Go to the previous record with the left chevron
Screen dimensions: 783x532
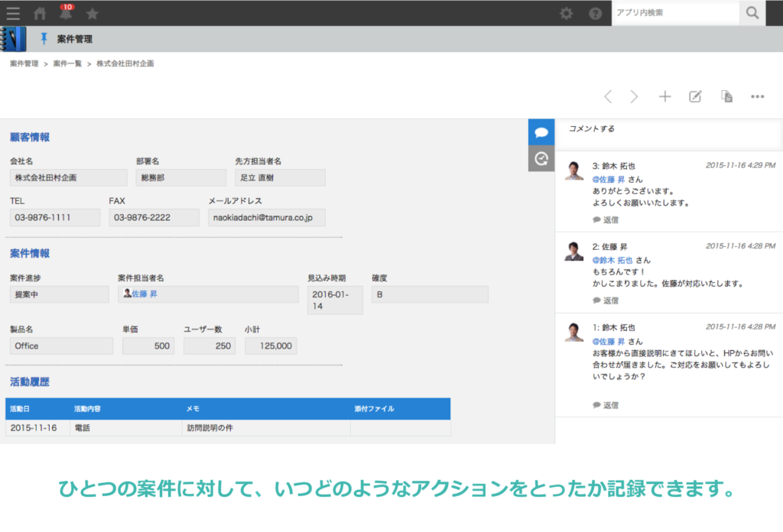pos(608,96)
